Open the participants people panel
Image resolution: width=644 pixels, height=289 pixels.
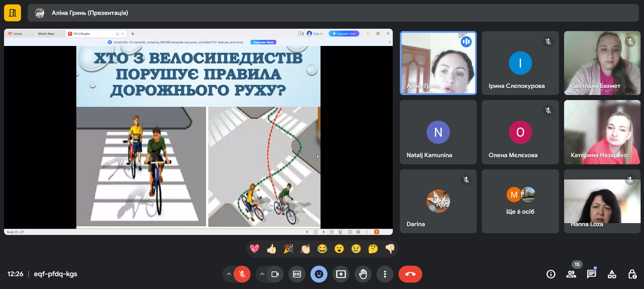point(571,274)
